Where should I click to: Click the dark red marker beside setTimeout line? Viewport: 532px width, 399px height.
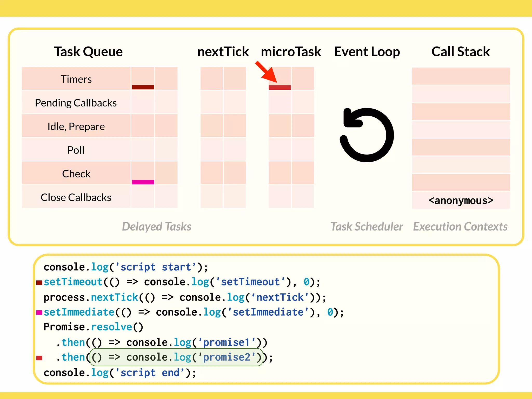click(39, 283)
